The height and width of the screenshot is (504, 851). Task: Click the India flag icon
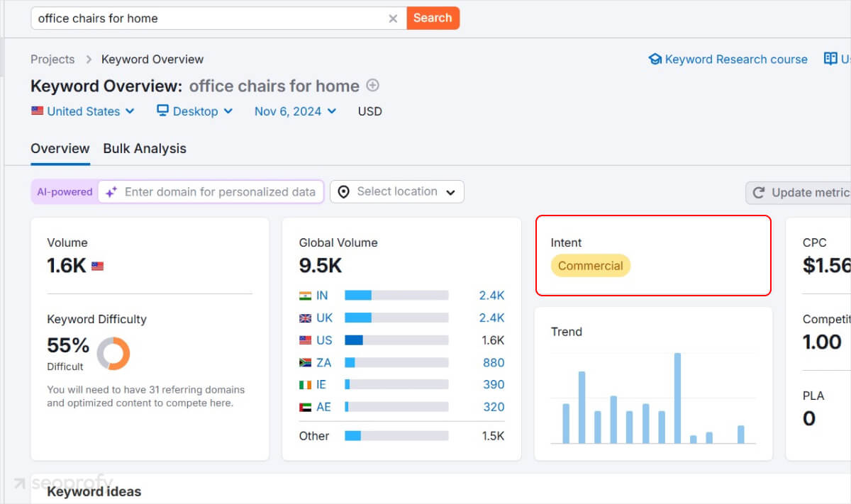tap(306, 296)
